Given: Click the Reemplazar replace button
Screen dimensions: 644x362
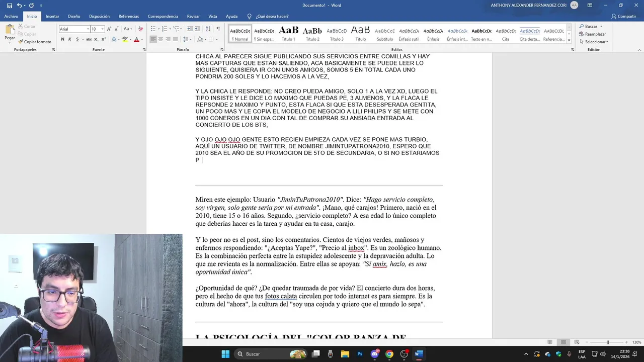Looking at the screenshot, I should (593, 34).
